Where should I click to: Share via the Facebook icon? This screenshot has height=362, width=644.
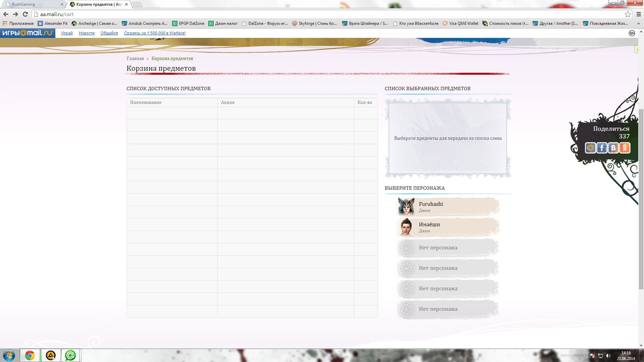click(602, 148)
